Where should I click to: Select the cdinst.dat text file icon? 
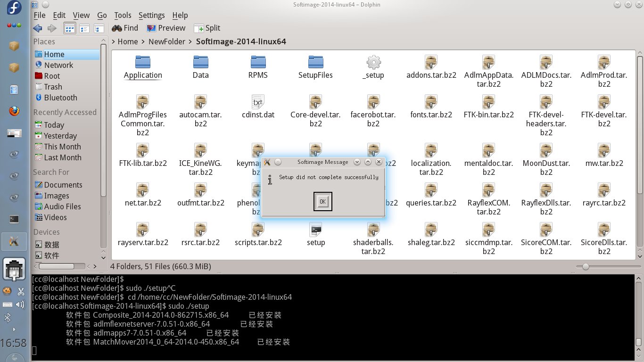pyautogui.click(x=258, y=101)
